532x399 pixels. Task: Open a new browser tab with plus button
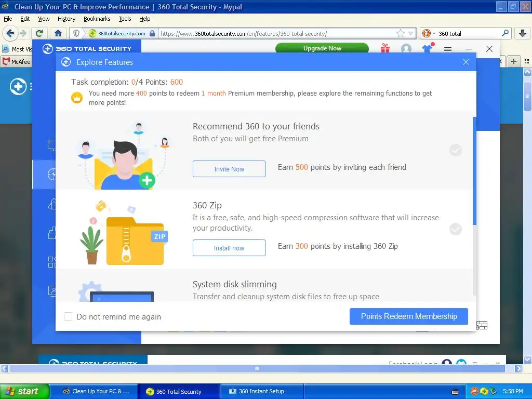514,61
